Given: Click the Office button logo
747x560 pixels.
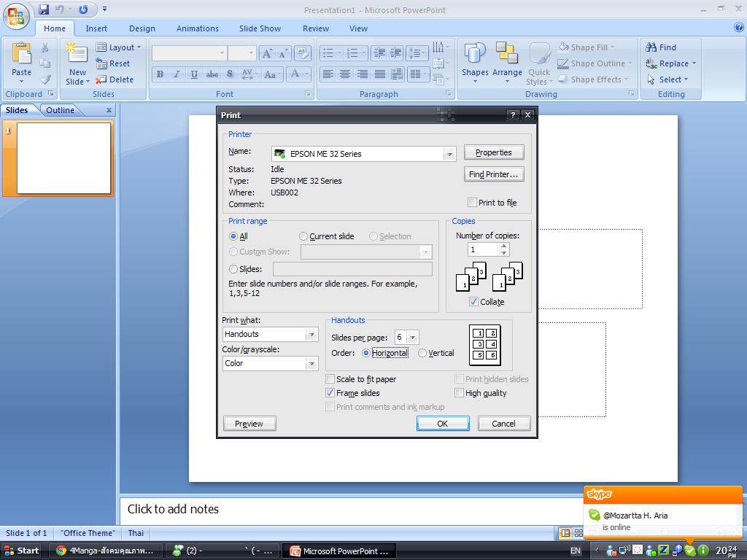Looking at the screenshot, I should [x=16, y=16].
